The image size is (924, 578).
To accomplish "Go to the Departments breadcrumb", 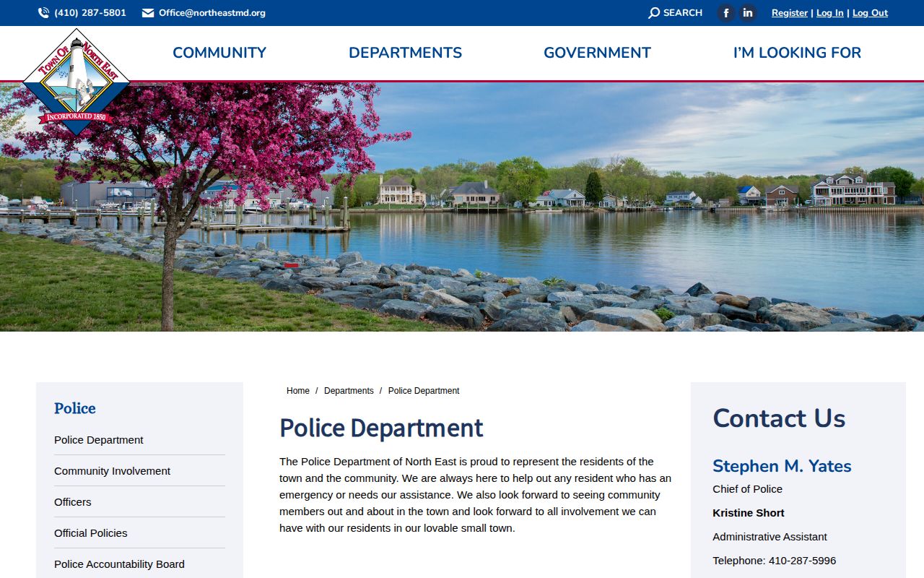I will (x=349, y=391).
